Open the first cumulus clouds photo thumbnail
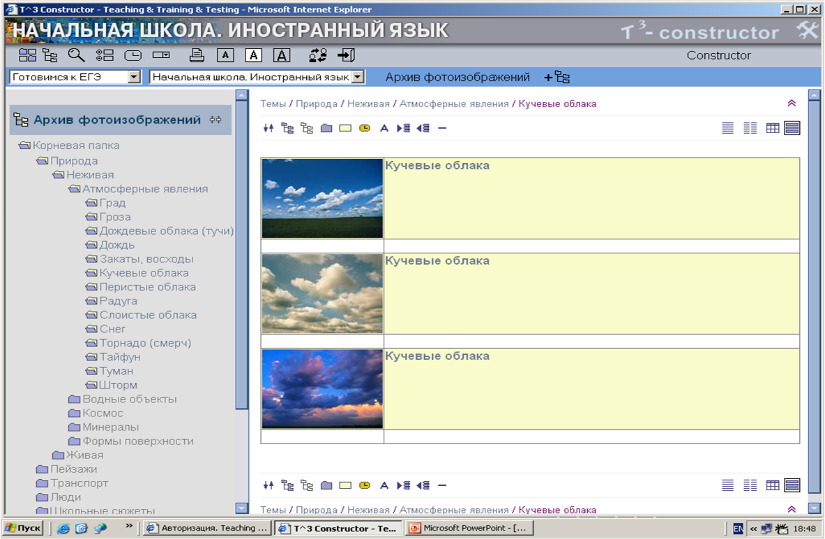This screenshot has height=539, width=825. (x=322, y=198)
